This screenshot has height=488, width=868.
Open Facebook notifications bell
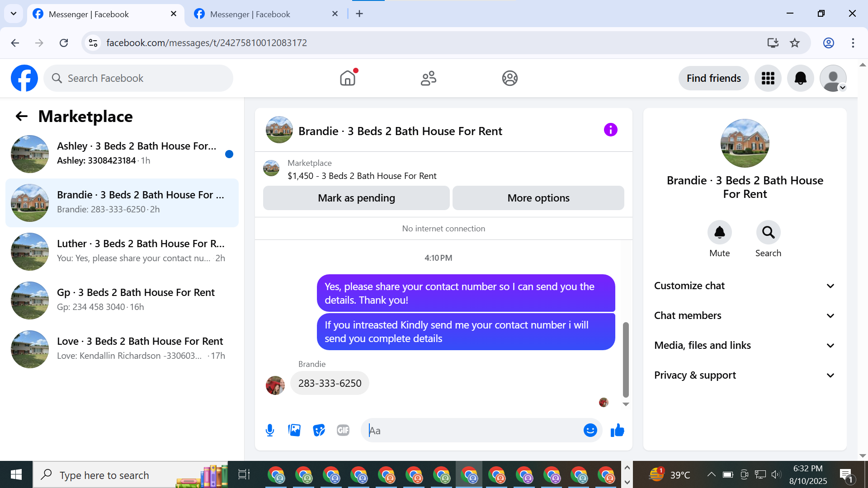(x=800, y=78)
